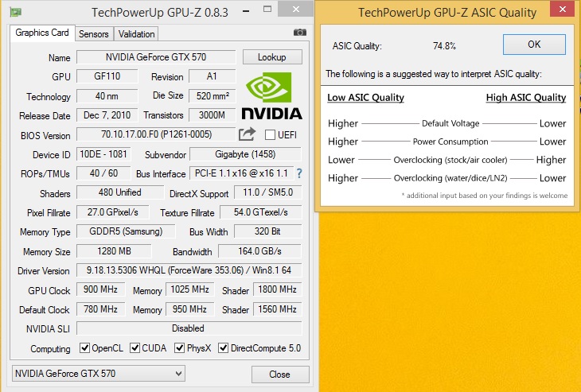Click the current Shader clock field 1800 MHz
Screen dimensions: 581x392
coord(278,289)
